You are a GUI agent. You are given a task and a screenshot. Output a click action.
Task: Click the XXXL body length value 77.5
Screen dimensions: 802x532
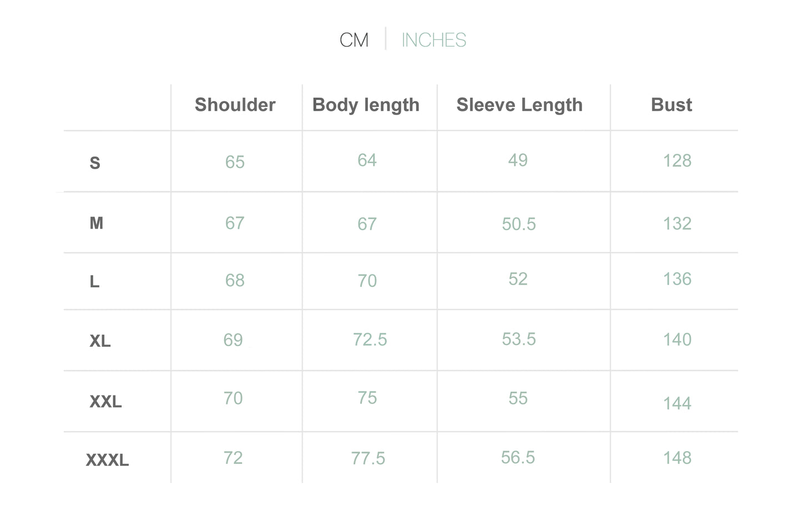pyautogui.click(x=368, y=459)
